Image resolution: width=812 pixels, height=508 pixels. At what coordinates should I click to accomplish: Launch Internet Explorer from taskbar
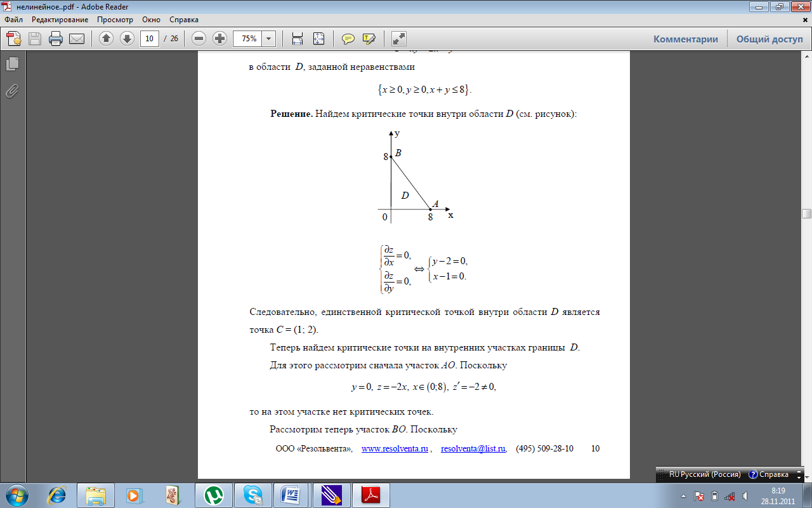tap(57, 494)
